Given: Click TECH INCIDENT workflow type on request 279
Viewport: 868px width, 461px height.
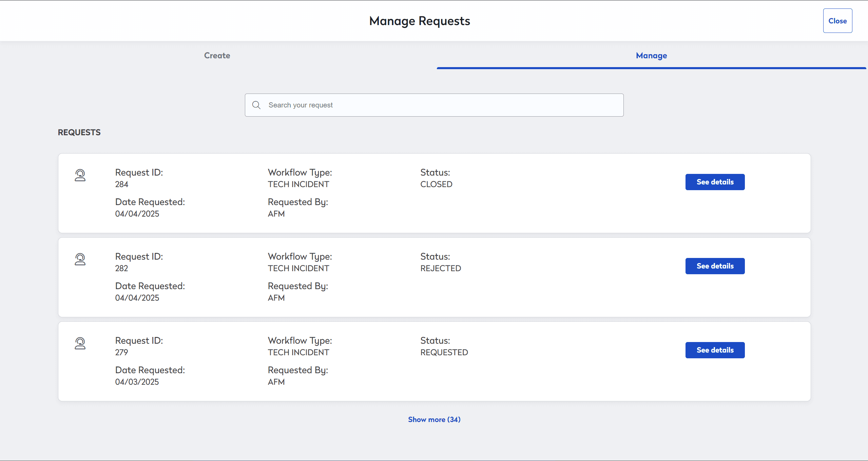Looking at the screenshot, I should 298,352.
